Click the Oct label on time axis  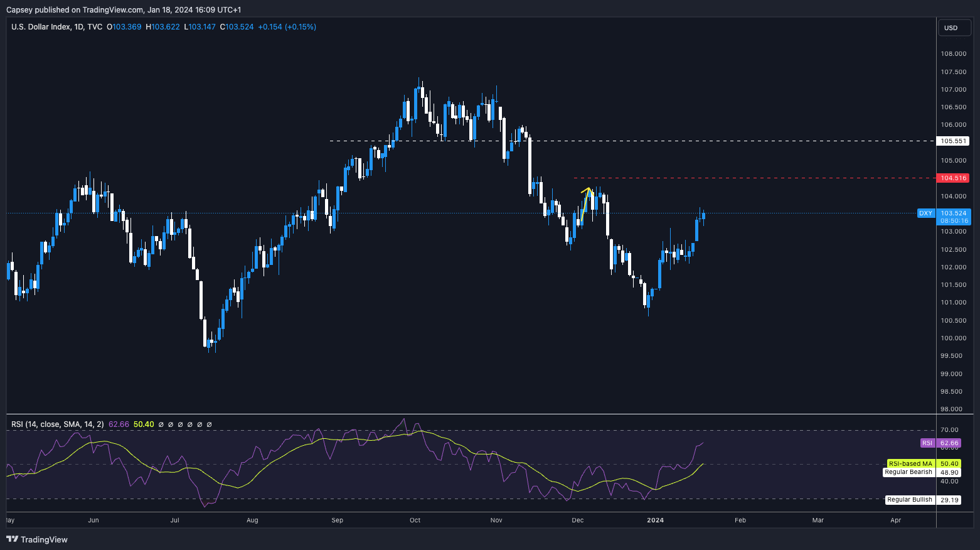click(x=415, y=520)
